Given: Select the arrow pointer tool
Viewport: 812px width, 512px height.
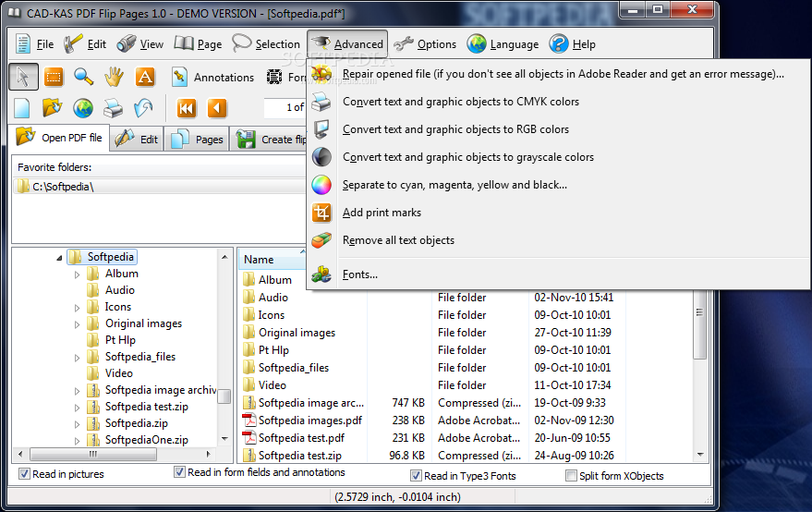Looking at the screenshot, I should point(23,78).
